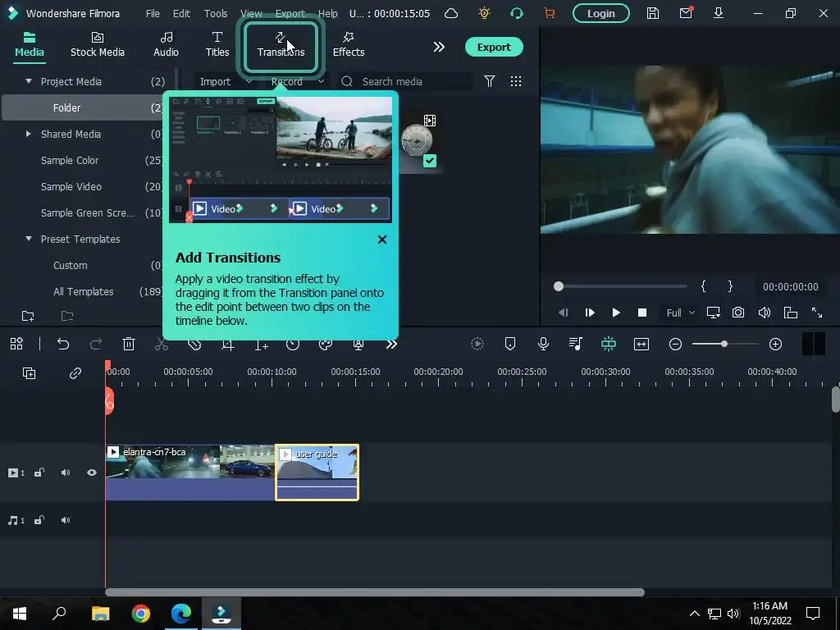Open the headset support icon
The height and width of the screenshot is (630, 840).
pyautogui.click(x=517, y=13)
